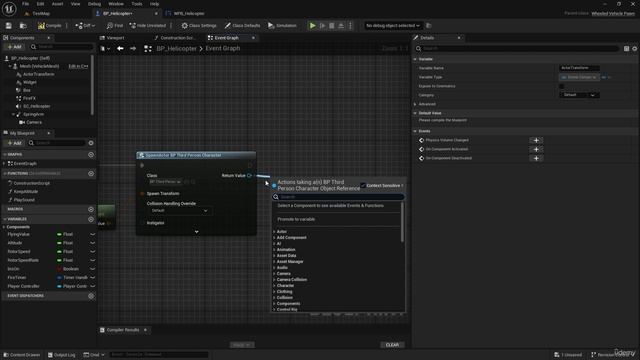Add a new component with Add button

(14, 47)
